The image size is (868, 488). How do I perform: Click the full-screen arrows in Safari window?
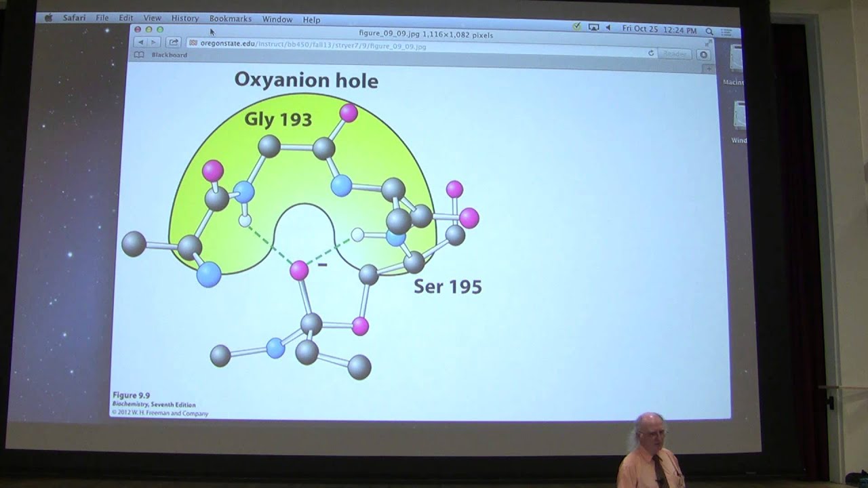tap(709, 43)
